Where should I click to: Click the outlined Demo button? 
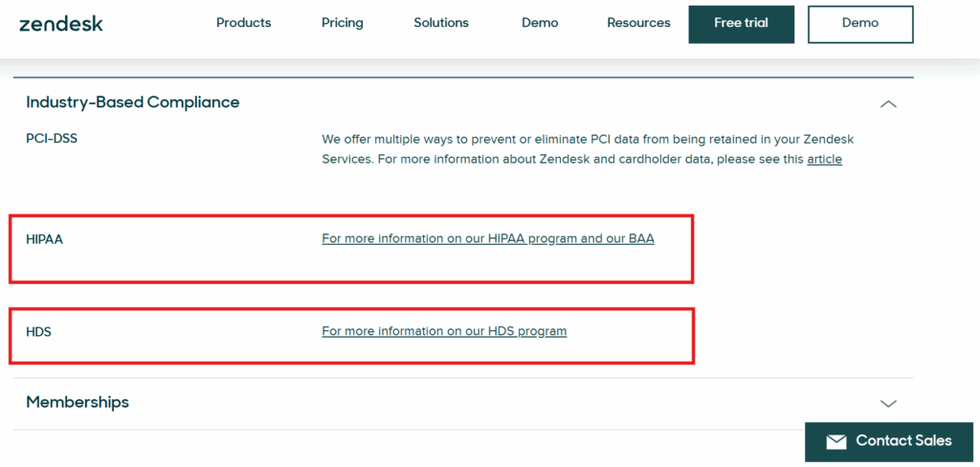point(860,24)
